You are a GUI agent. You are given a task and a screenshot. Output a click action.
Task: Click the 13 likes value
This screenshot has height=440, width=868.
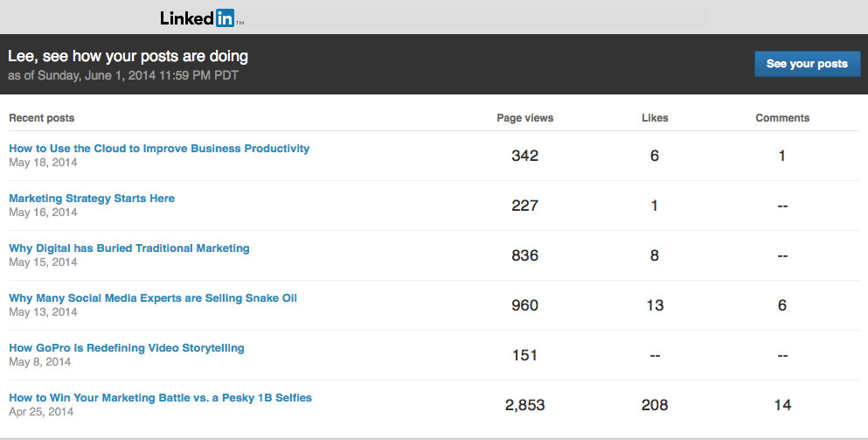[x=655, y=305]
